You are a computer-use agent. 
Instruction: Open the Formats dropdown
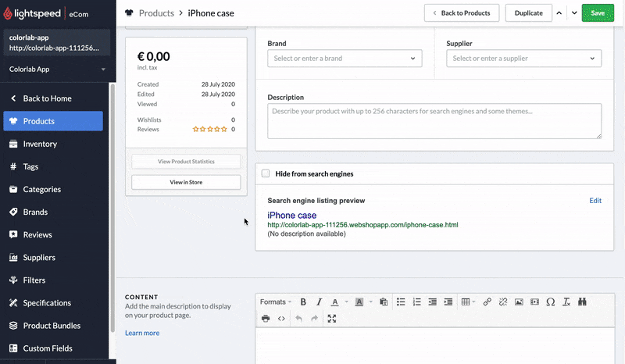click(x=276, y=302)
